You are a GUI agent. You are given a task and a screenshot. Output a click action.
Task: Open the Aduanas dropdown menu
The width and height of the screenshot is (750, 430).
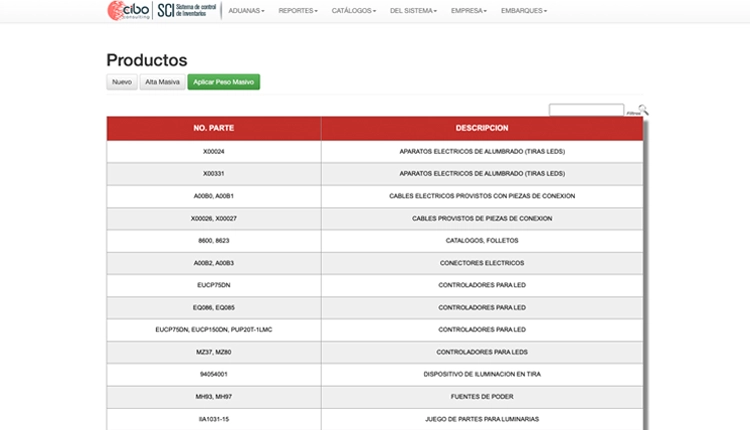click(x=246, y=11)
